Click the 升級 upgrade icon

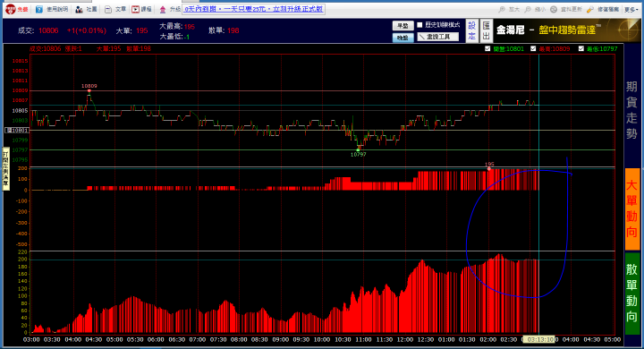[x=163, y=9]
